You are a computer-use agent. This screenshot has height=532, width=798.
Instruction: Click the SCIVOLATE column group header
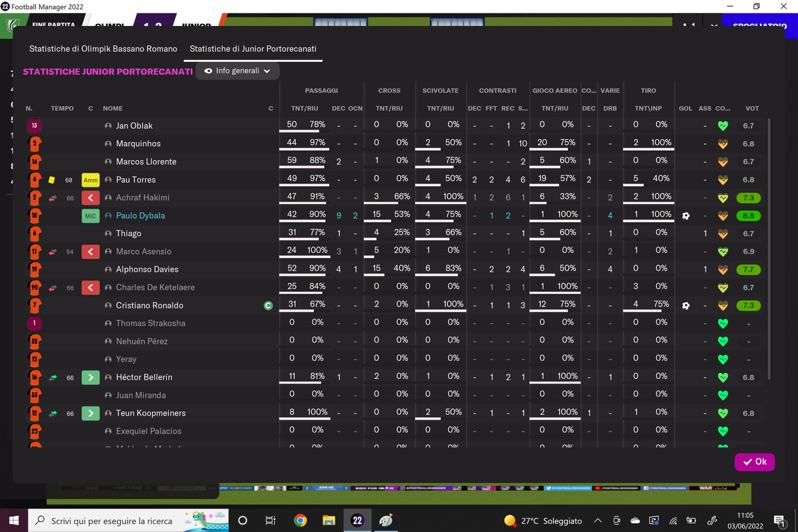point(440,90)
